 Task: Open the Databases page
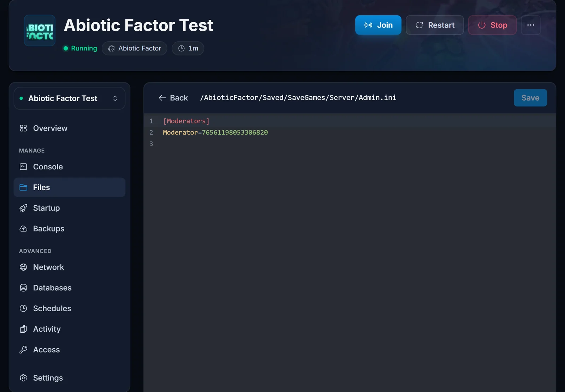[x=70, y=288]
